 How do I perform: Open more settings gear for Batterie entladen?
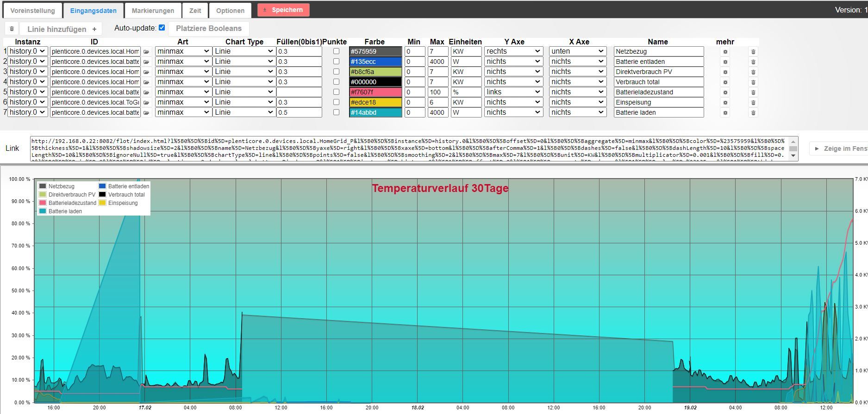click(725, 62)
